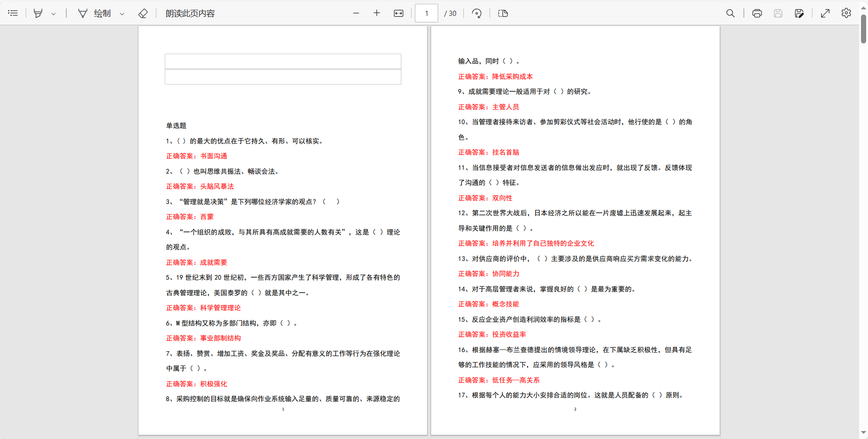Click answer text '正确答案：西蒙'

coord(190,217)
